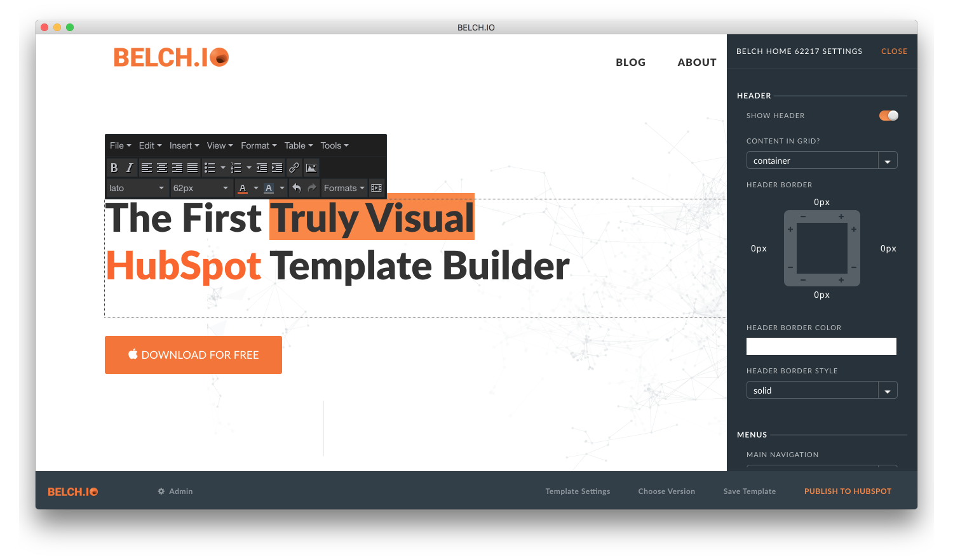Viewport: 953px width, 560px height.
Task: Click the 'BELCH HOME 62217 SETTINGS' panel title
Action: point(799,51)
